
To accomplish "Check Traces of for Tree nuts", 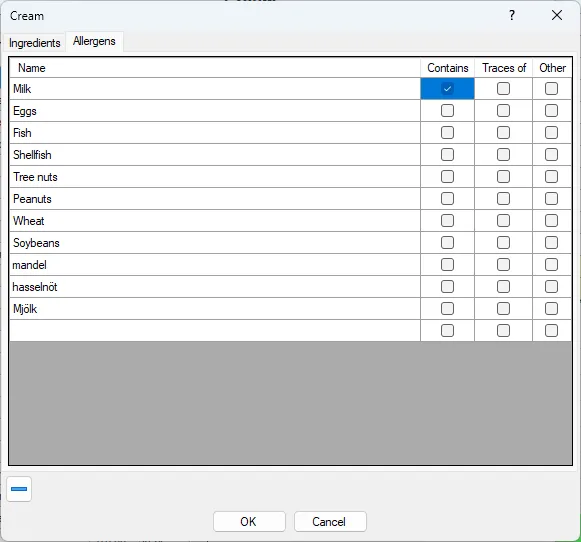I will [503, 177].
